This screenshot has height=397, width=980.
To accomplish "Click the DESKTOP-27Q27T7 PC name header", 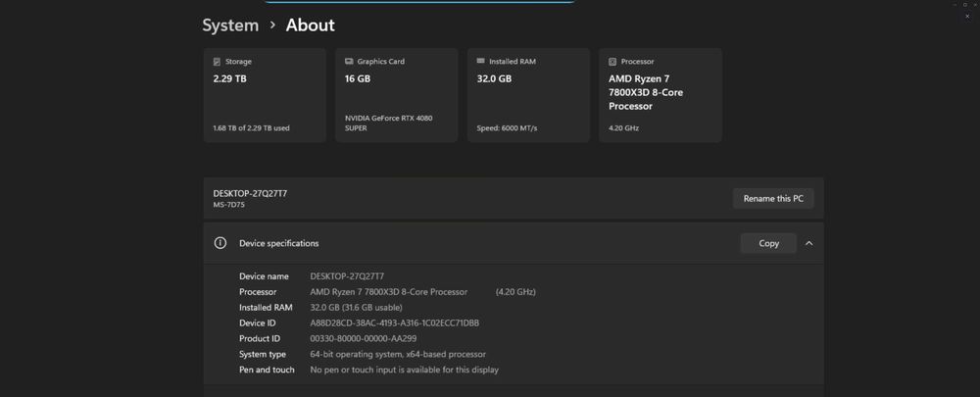I will click(250, 193).
